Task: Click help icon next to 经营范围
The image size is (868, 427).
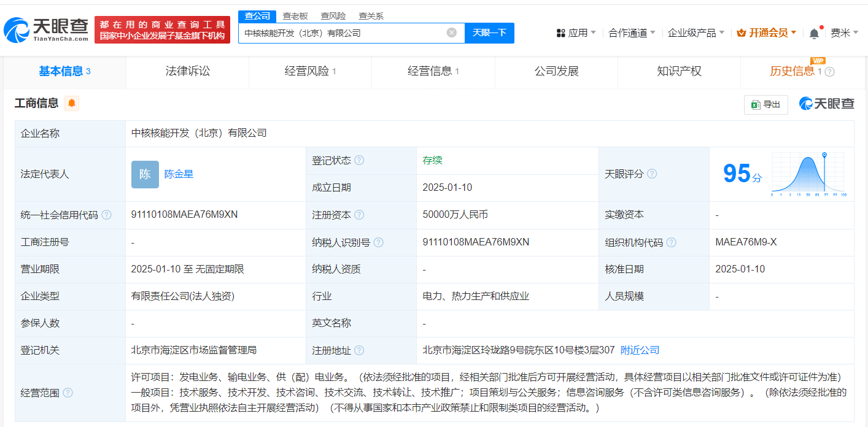Action: tap(68, 393)
